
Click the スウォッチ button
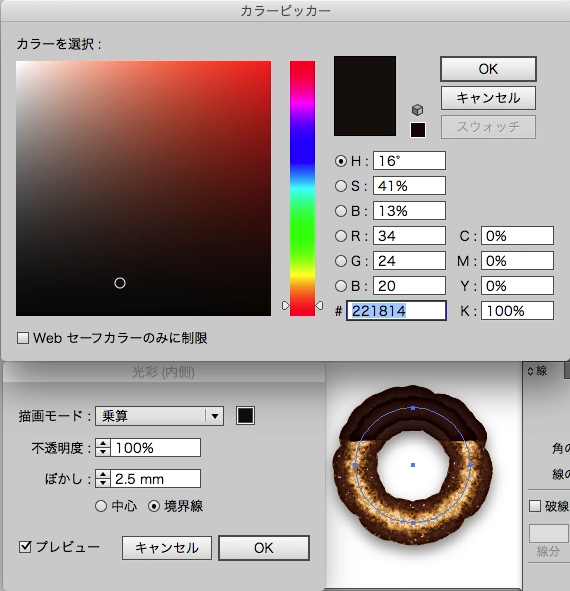point(488,127)
